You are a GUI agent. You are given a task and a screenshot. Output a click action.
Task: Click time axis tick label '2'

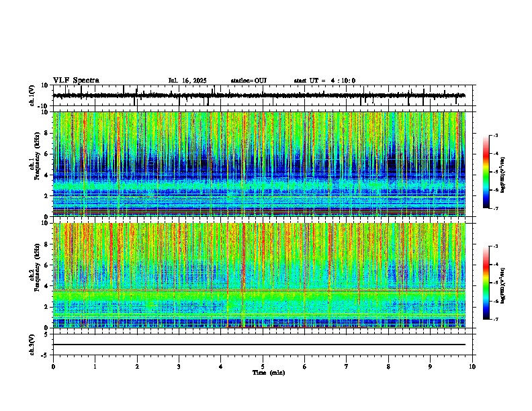pos(137,367)
